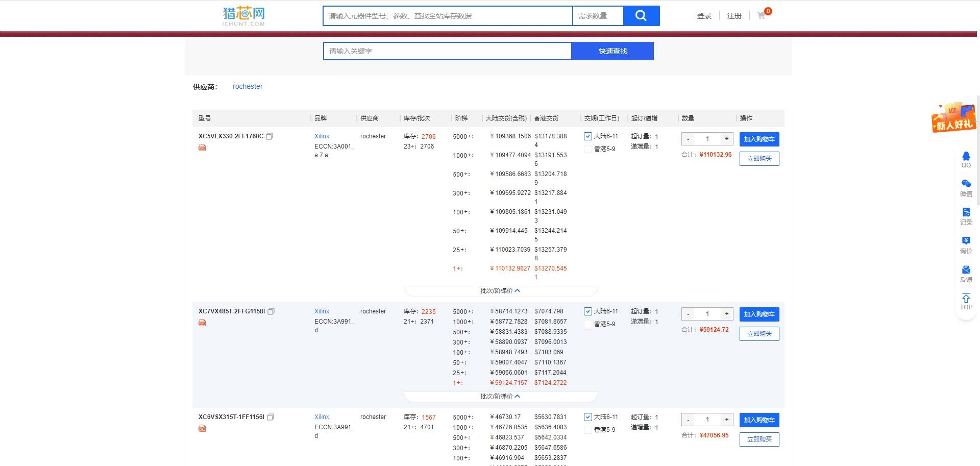Click the 大陆交货(含税) column header
This screenshot has height=466, width=980.
506,118
